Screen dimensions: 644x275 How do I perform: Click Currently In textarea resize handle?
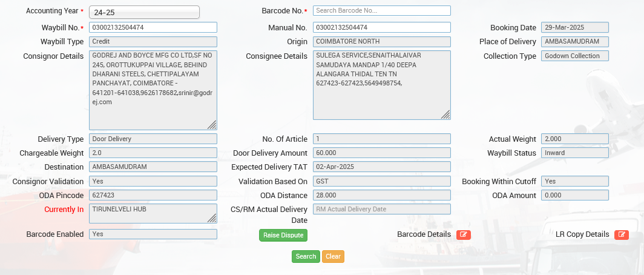click(212, 219)
